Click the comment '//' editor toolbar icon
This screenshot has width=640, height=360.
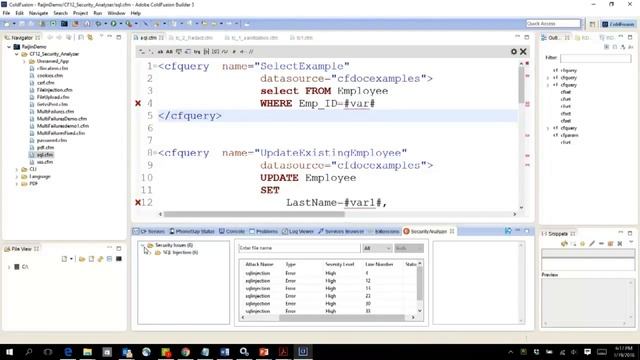pos(251,52)
